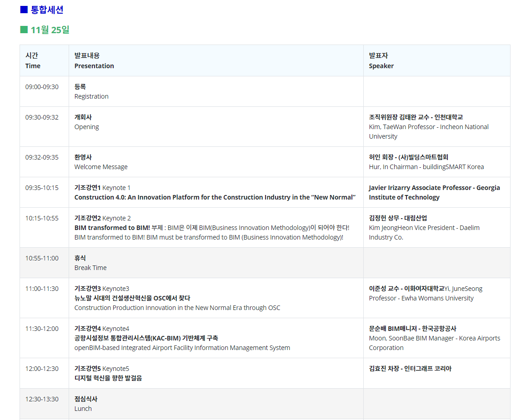Viewport: 531px width, 420px height.
Task: Click the Construction 4.0 keynote title
Action: pyautogui.click(x=215, y=197)
